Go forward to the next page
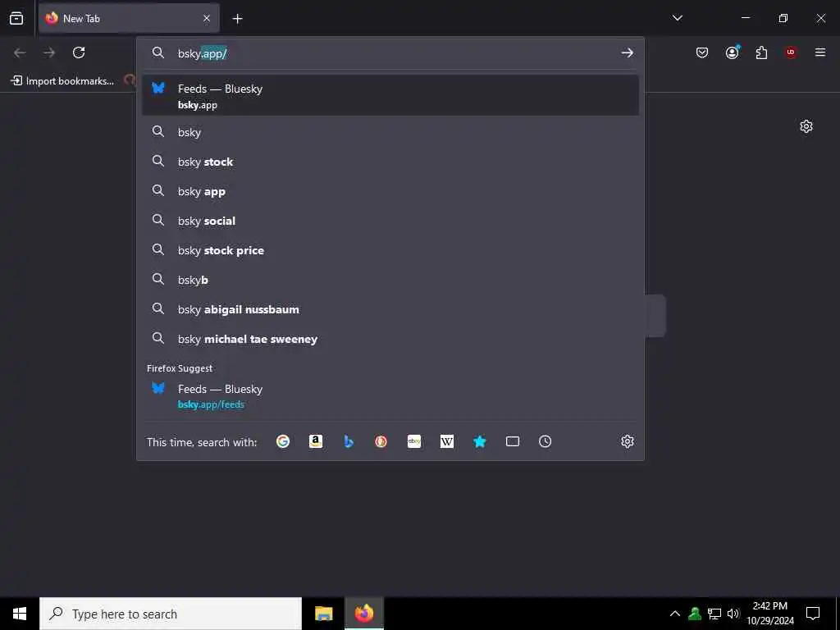Image resolution: width=840 pixels, height=630 pixels. pyautogui.click(x=49, y=52)
